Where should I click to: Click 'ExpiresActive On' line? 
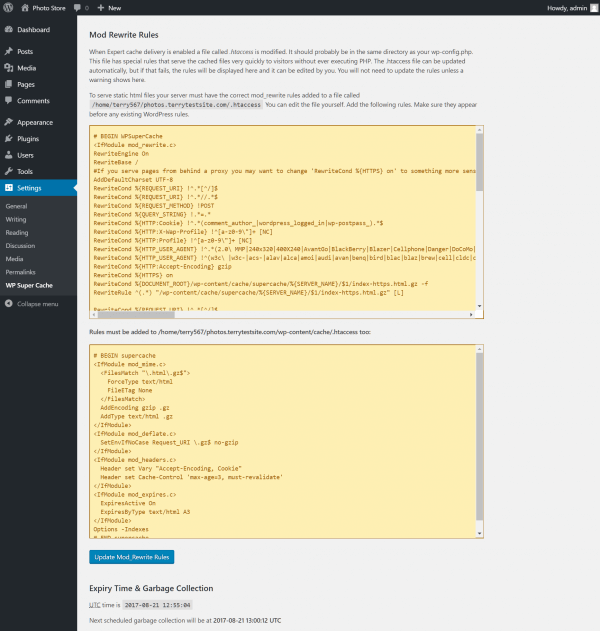(128, 503)
